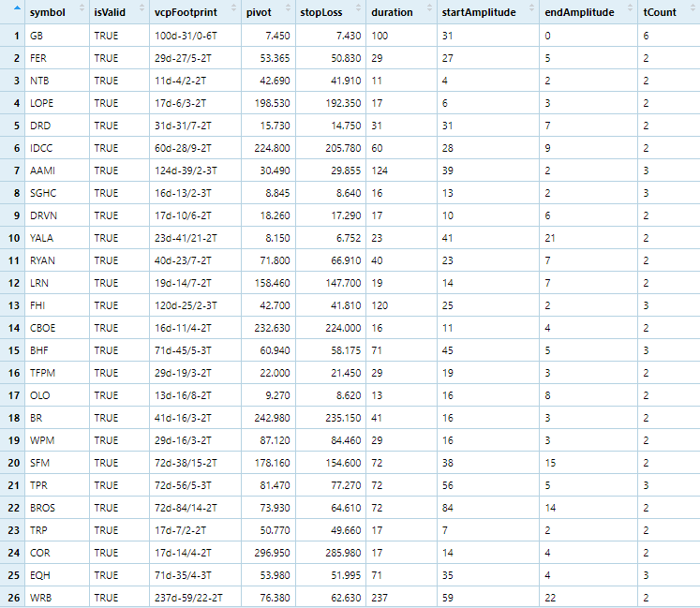Click pivot value 296.950

(x=268, y=553)
